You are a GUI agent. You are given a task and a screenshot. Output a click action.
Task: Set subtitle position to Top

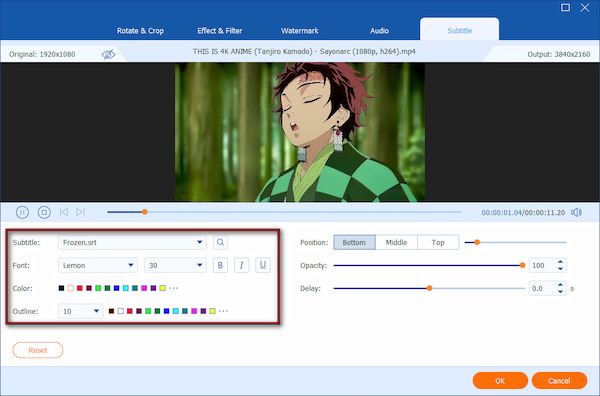pos(438,242)
